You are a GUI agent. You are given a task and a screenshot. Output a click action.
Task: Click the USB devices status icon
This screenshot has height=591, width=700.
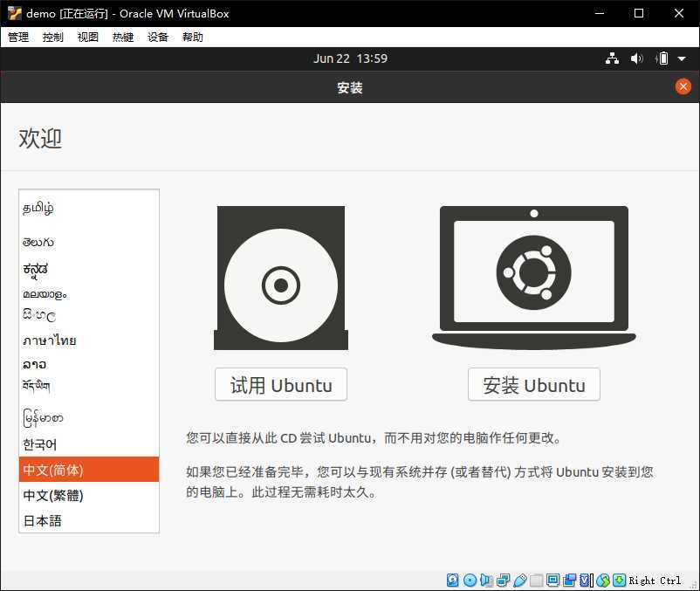519,580
